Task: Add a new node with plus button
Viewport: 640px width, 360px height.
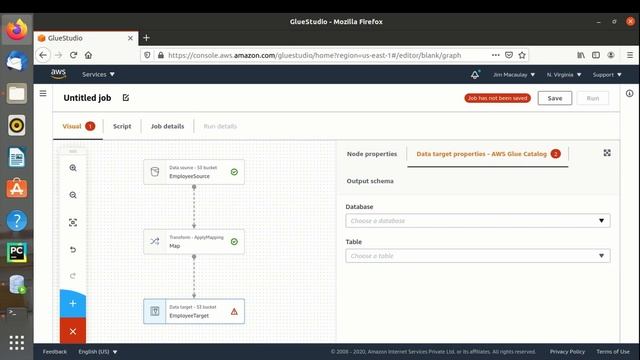Action: (x=73, y=303)
